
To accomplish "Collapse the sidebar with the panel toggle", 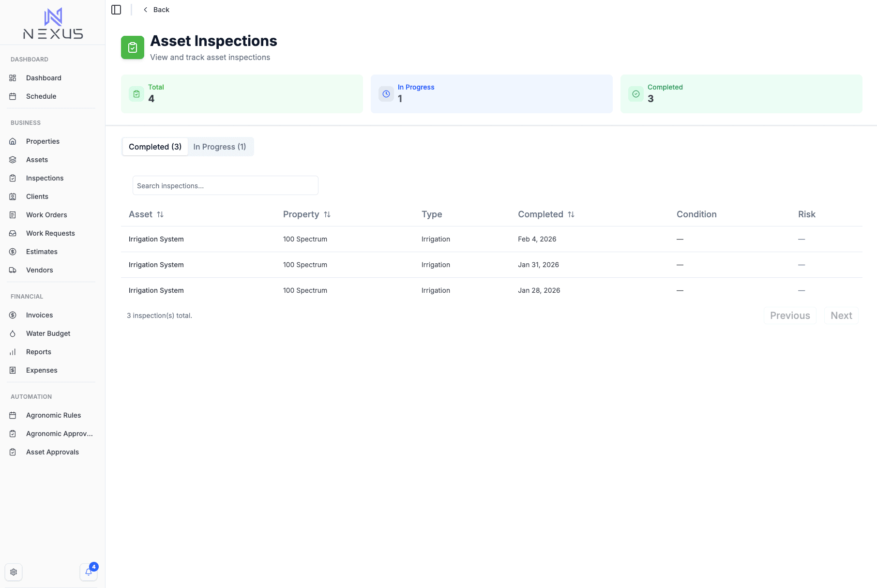I will (x=116, y=9).
